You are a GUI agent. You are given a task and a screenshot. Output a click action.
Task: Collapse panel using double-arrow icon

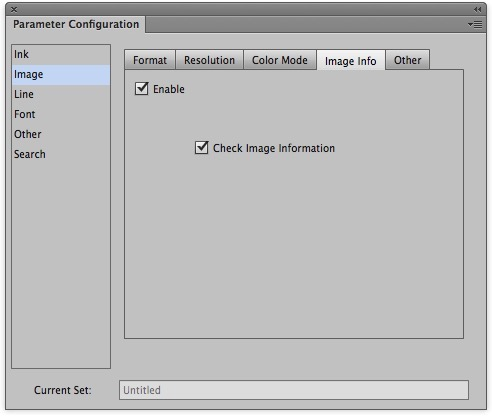coord(477,9)
